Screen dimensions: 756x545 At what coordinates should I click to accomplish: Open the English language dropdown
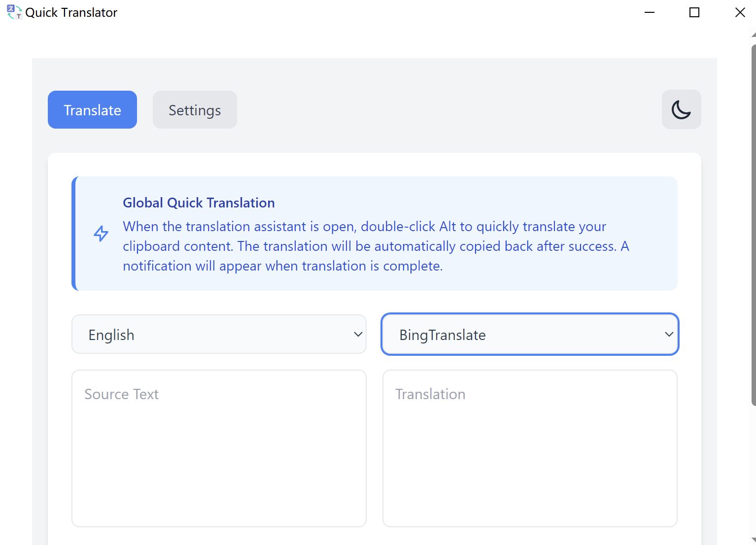(x=219, y=335)
